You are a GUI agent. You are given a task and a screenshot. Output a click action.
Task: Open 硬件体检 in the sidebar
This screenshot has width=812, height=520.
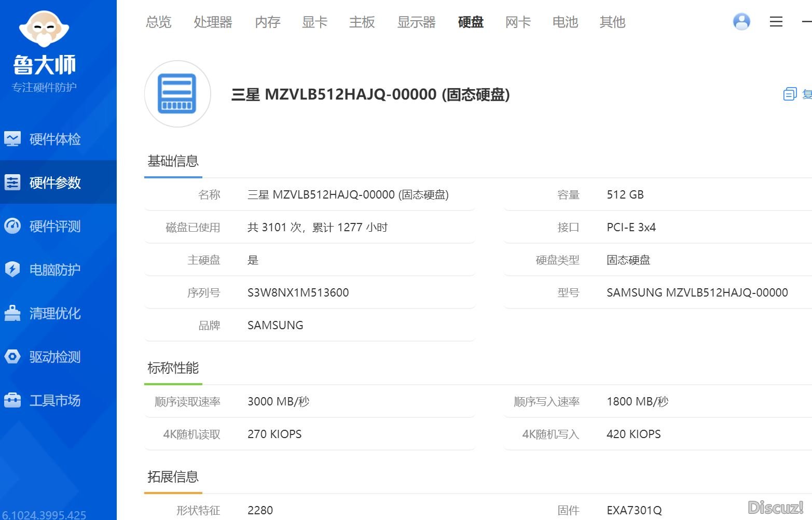(x=58, y=139)
